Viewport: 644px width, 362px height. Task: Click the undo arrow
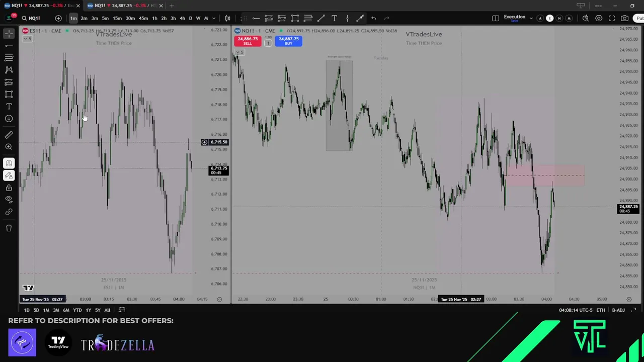(x=373, y=18)
